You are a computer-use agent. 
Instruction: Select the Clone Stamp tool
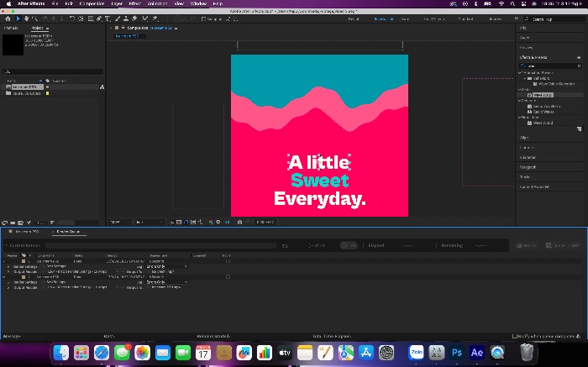pyautogui.click(x=126, y=18)
